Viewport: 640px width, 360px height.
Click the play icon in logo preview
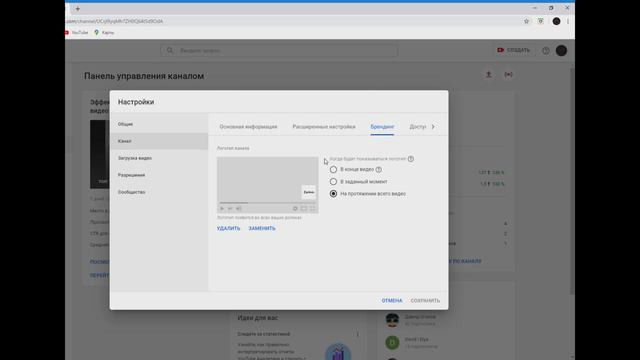tap(222, 209)
